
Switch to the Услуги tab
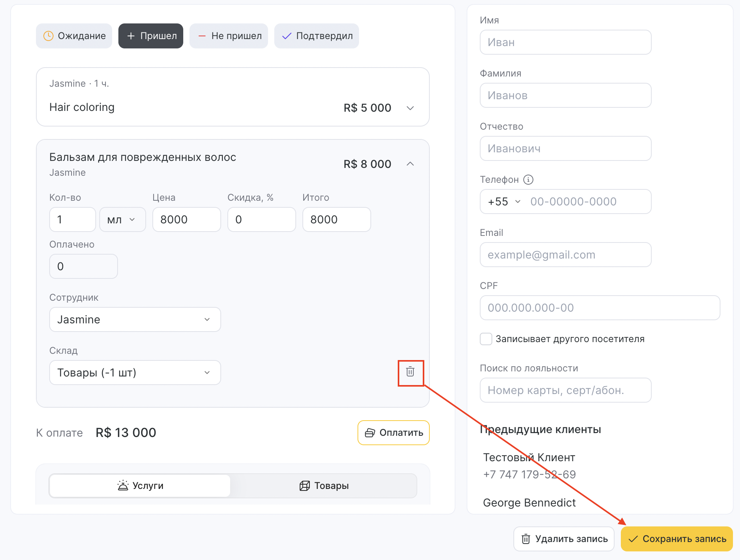click(x=140, y=486)
